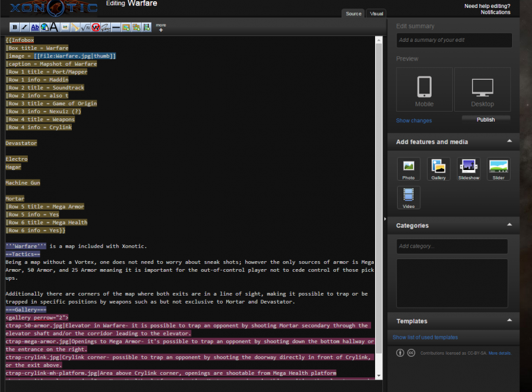The height and width of the screenshot is (392, 532).
Task: Insert signature with timestamp
Action: point(106,27)
